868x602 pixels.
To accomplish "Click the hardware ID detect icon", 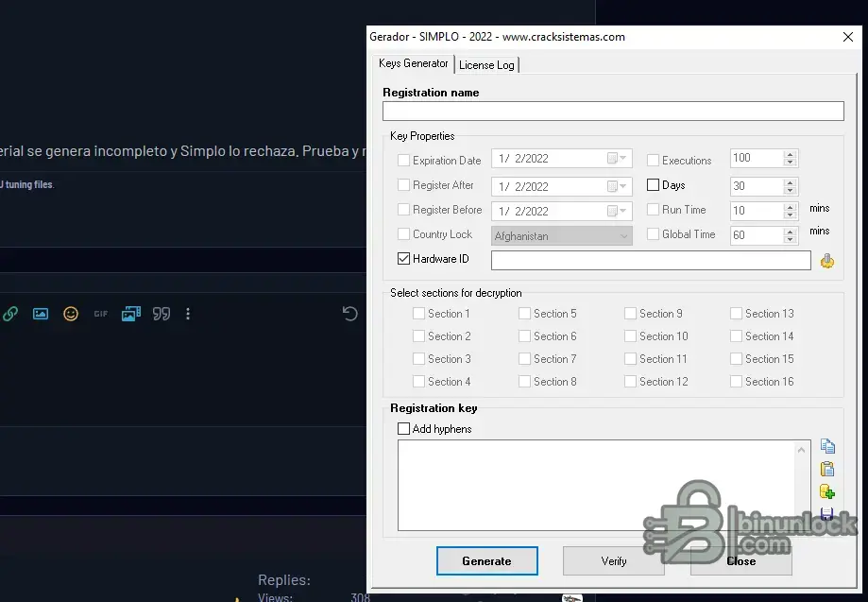I will point(827,261).
